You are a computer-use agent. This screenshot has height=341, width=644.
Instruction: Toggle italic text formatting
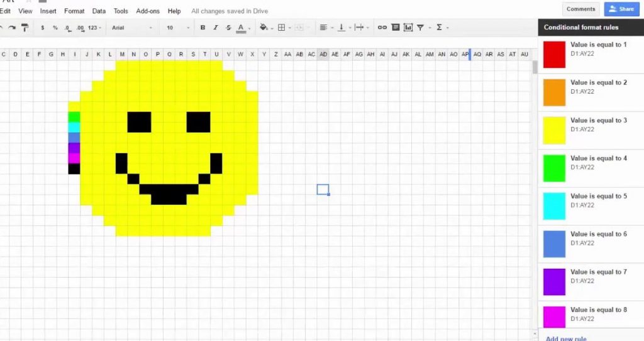click(x=215, y=28)
